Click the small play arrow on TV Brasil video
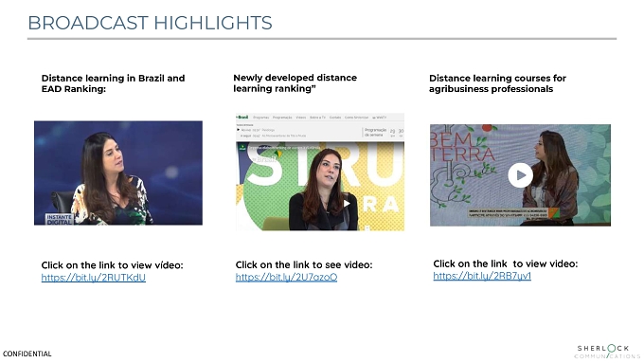The image size is (644, 363). point(347,203)
